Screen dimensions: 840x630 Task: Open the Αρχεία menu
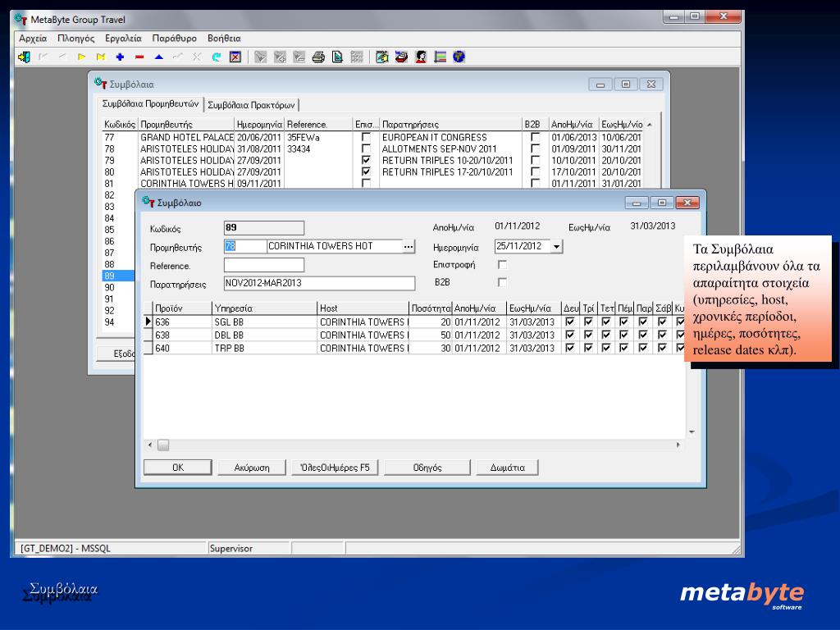[x=33, y=39]
